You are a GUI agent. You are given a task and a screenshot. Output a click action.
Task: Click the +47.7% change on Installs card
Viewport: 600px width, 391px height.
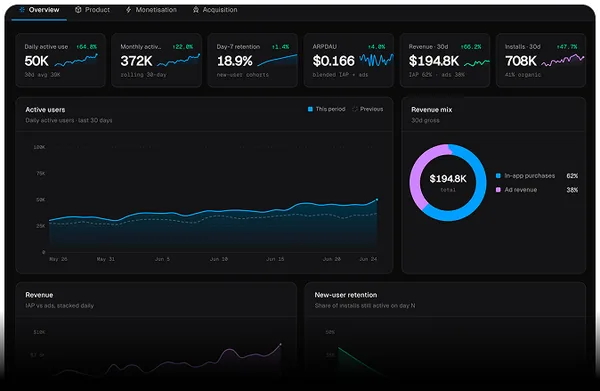click(x=567, y=47)
